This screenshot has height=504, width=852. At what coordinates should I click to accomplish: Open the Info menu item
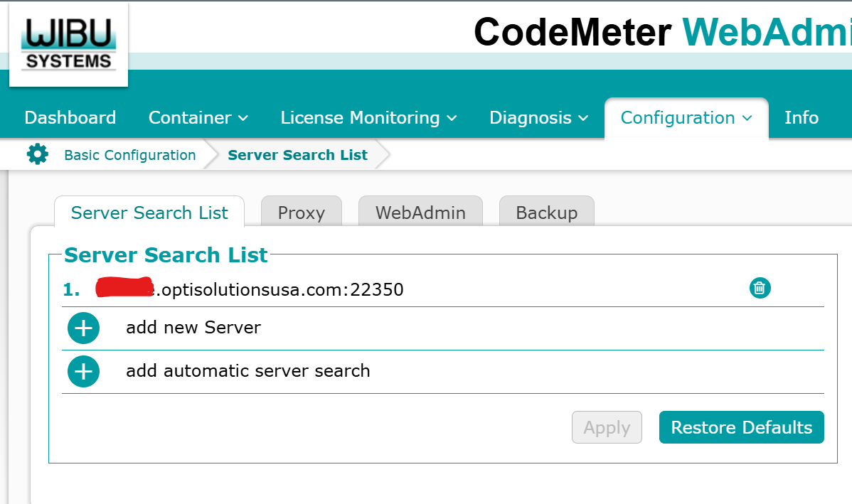[x=802, y=118]
